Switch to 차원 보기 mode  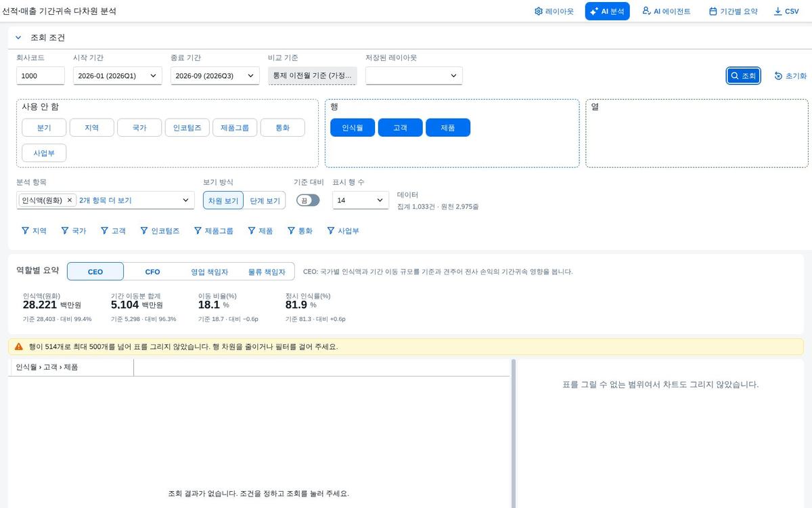point(223,200)
